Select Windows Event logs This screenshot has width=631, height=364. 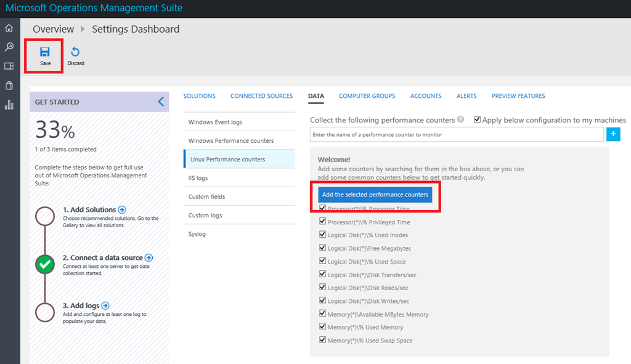click(x=239, y=122)
